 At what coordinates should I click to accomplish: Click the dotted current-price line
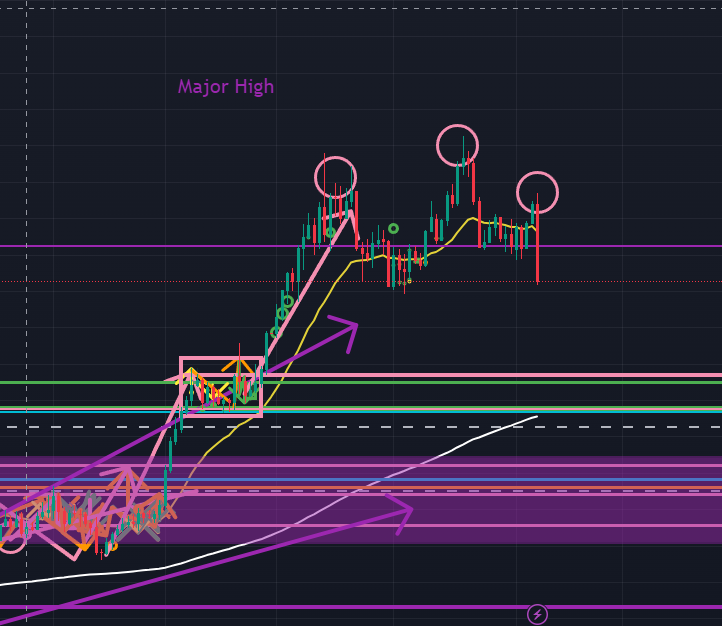click(640, 282)
